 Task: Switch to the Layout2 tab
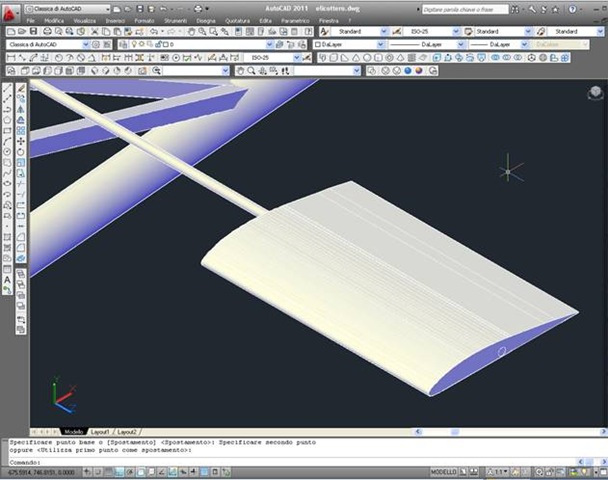(128, 431)
